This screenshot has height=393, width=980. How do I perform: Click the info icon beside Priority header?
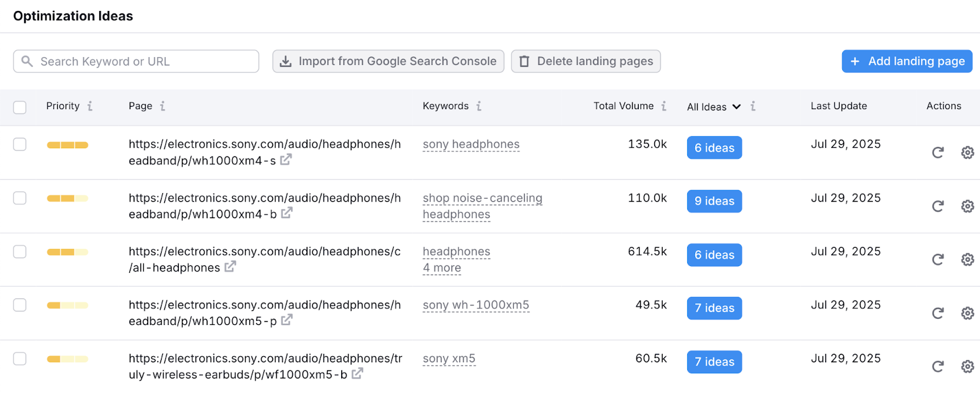click(x=89, y=106)
